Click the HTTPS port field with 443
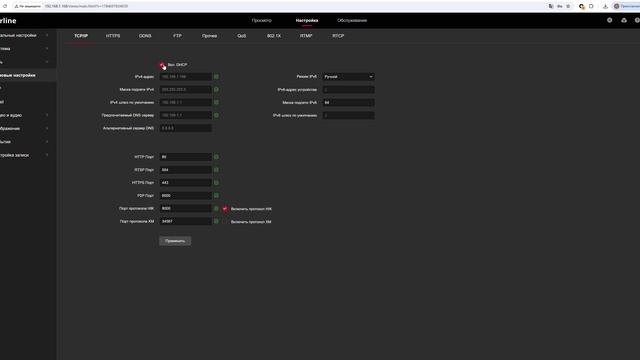 coord(185,183)
